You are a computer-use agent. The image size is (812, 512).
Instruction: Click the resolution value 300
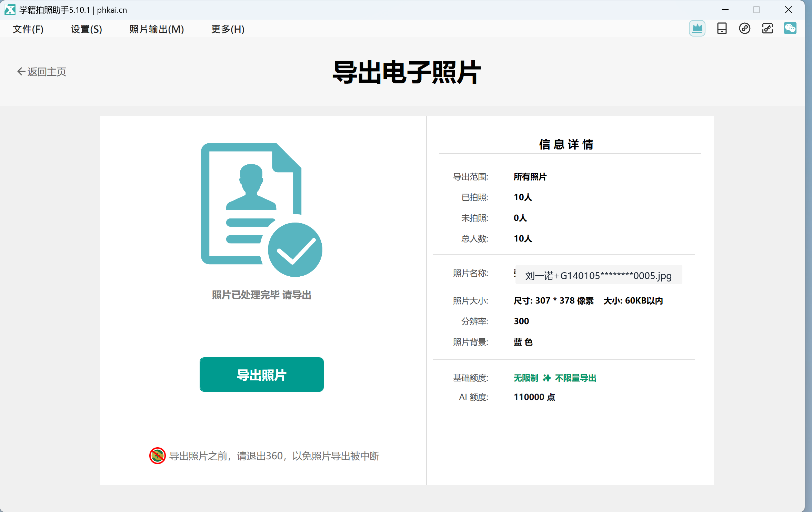[x=521, y=321]
